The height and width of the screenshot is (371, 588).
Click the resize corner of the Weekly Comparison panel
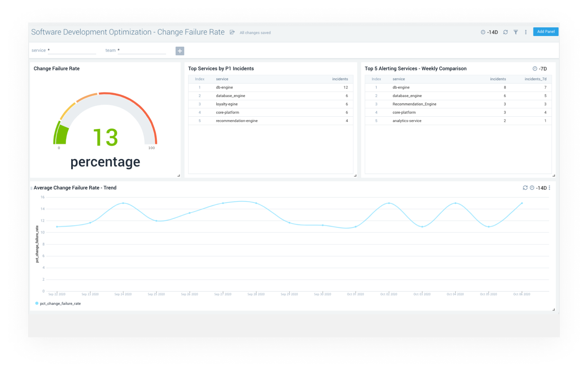(x=554, y=175)
